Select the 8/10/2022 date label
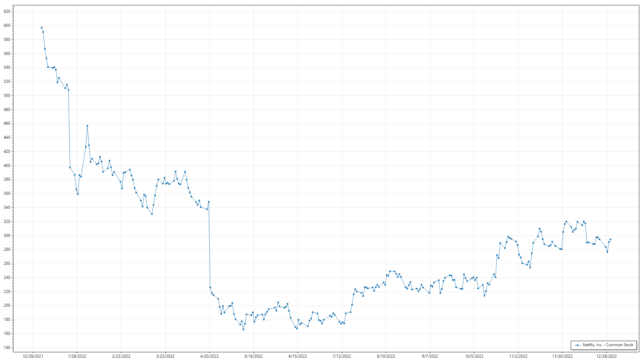The width and height of the screenshot is (644, 362). 386,356
